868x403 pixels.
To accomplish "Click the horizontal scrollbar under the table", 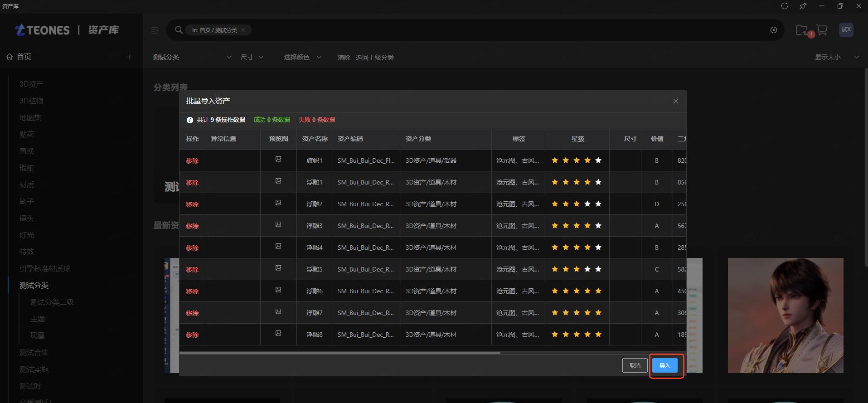I will pos(340,352).
